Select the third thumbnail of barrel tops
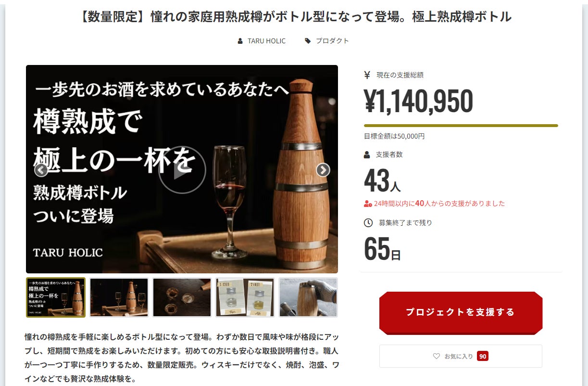The image size is (588, 386). coord(182,297)
